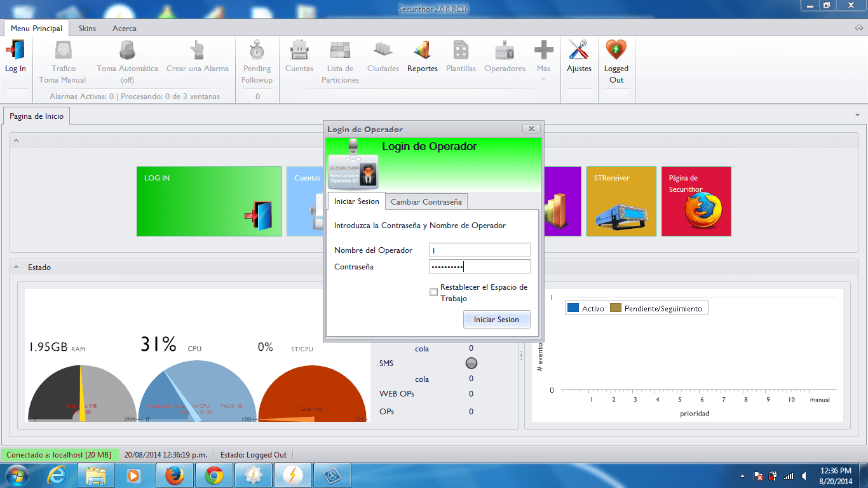Close the Login de Operador dialog
Viewport: 868px width, 488px height.
(x=531, y=129)
